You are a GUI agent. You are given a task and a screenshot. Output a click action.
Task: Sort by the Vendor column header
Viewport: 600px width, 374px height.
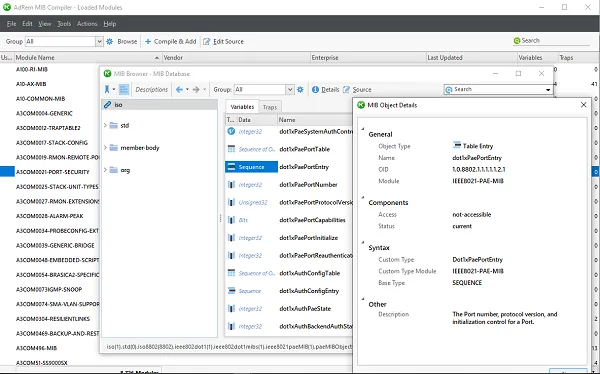pos(236,57)
